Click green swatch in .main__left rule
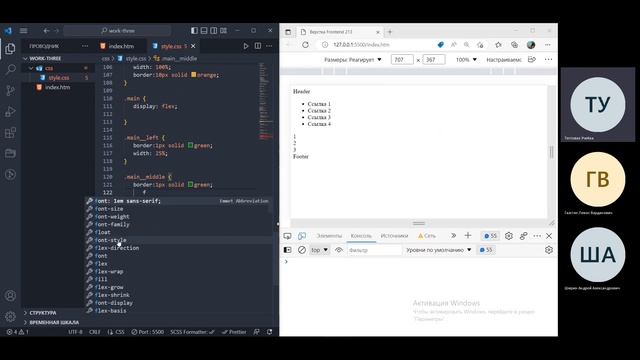 point(190,145)
